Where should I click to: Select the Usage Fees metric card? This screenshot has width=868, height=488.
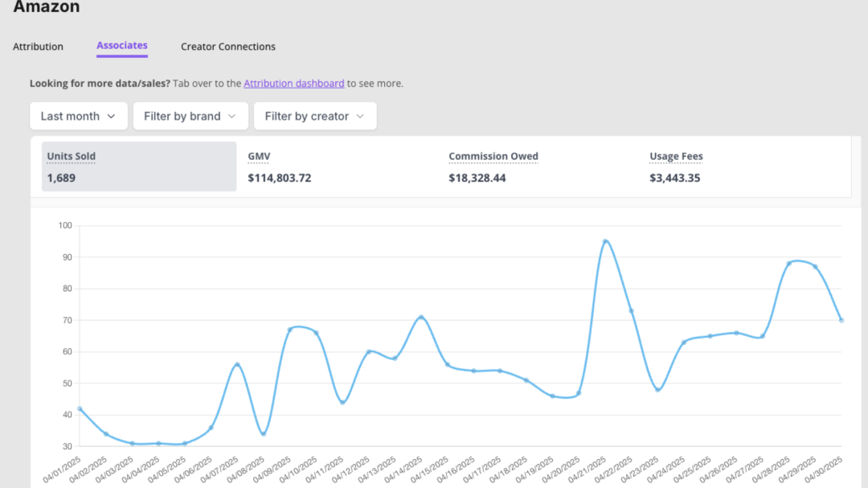[741, 166]
